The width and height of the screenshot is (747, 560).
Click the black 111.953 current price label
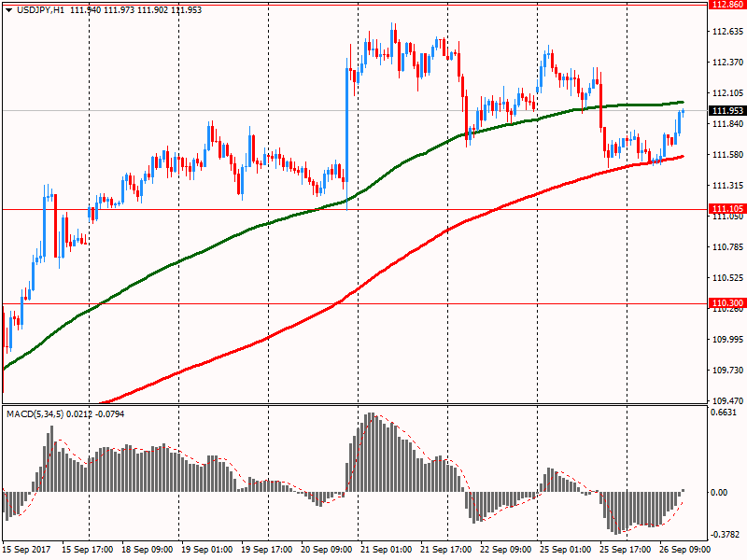(x=727, y=111)
